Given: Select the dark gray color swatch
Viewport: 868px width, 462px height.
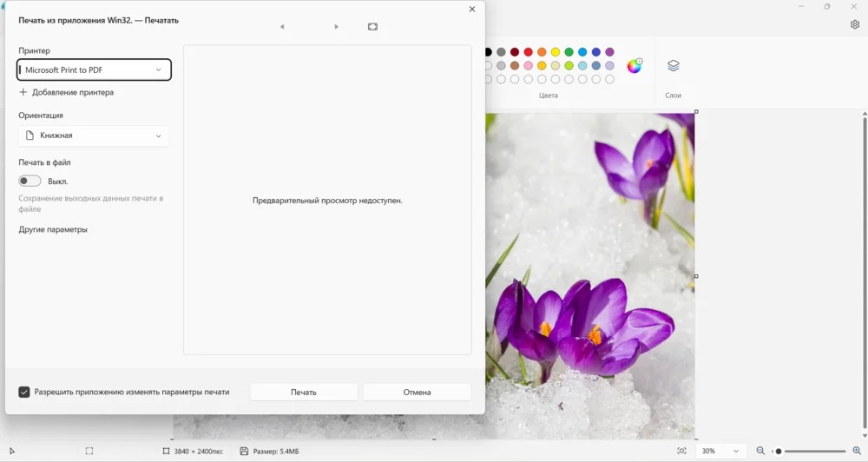Looking at the screenshot, I should click(x=501, y=52).
